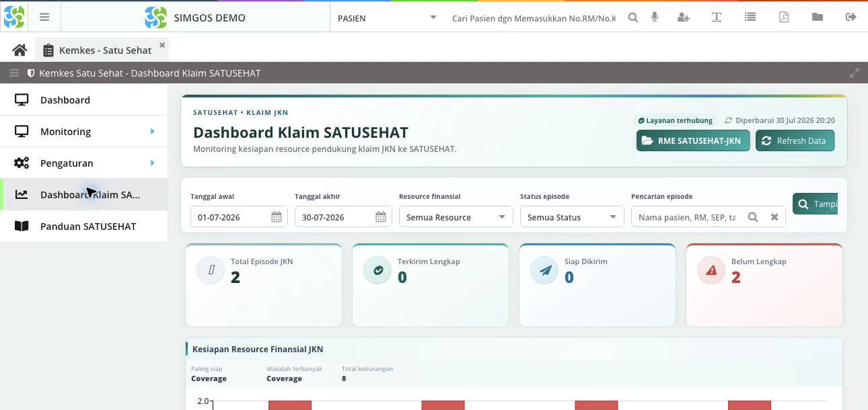868x410 pixels.
Task: Click the Siap Dikirim paper plane icon
Action: [544, 270]
